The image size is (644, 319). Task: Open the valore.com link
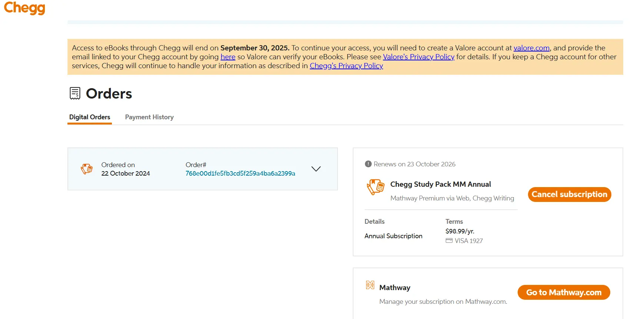(x=531, y=48)
